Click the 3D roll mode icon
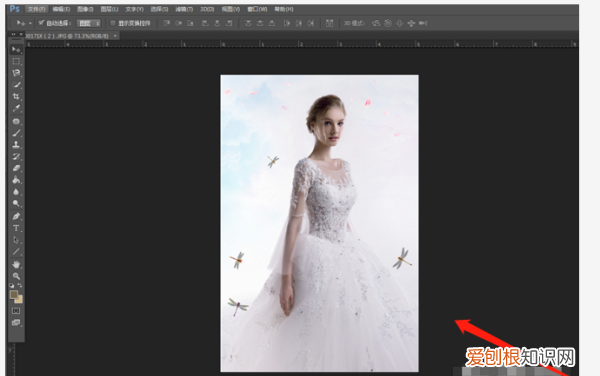This screenshot has width=600, height=376. click(388, 23)
